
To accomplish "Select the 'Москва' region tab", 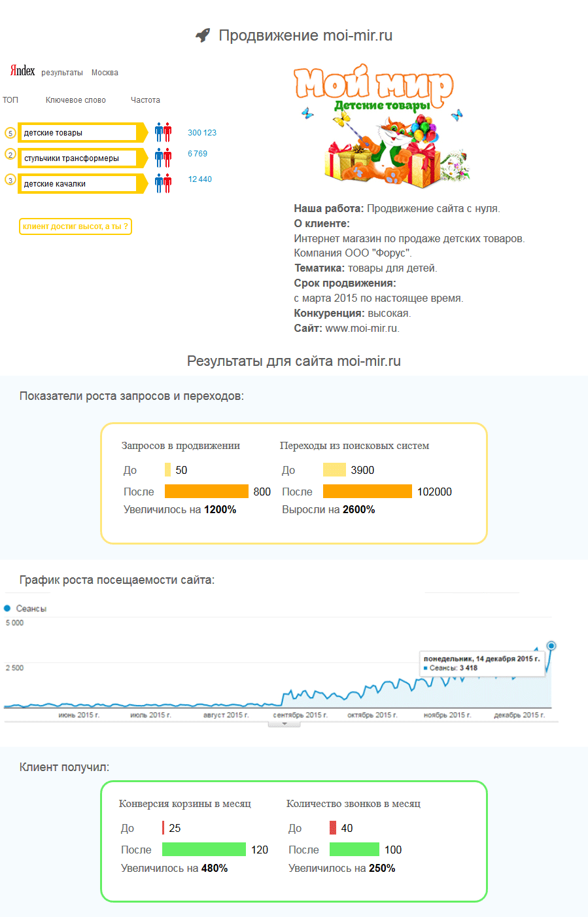I will [x=105, y=73].
